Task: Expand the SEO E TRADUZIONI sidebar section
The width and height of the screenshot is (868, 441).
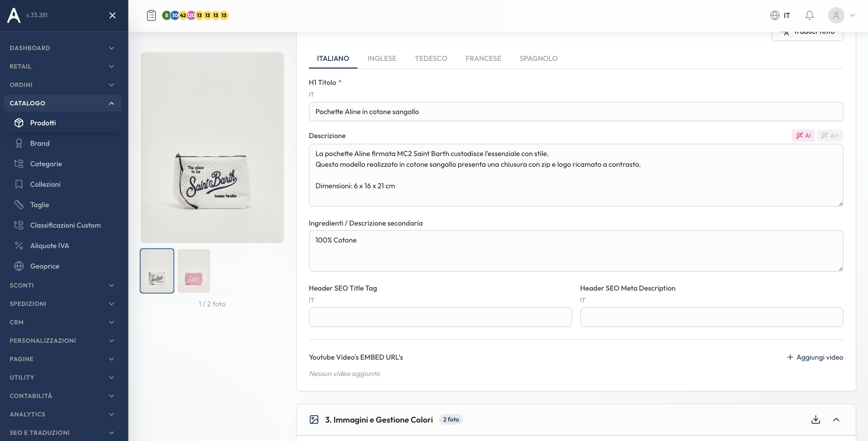Action: pos(62,433)
